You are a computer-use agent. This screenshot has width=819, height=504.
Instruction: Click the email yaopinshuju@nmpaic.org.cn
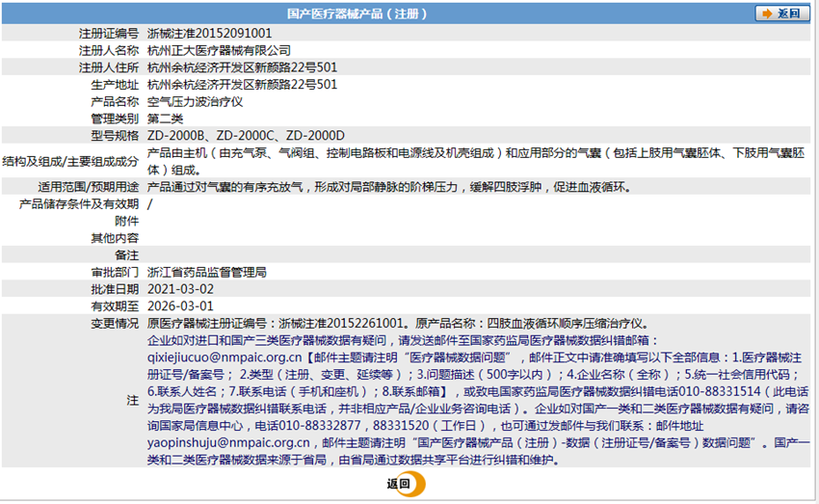coord(228,443)
